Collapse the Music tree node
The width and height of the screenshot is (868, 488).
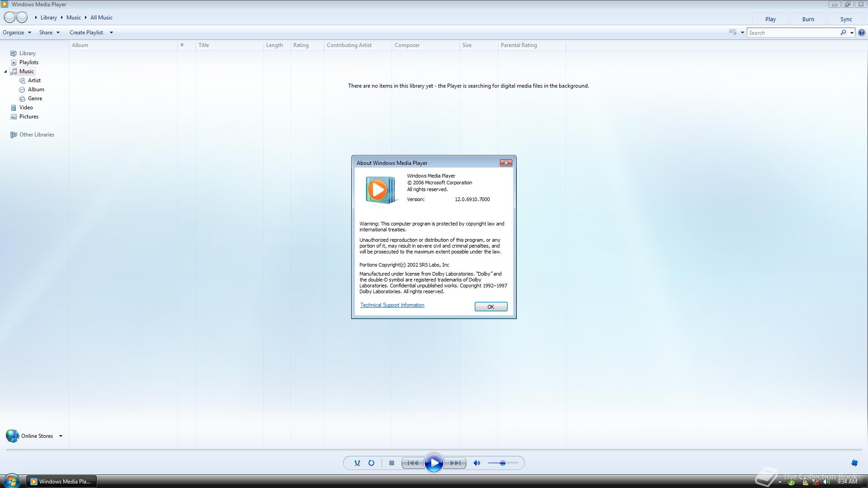tap(5, 71)
